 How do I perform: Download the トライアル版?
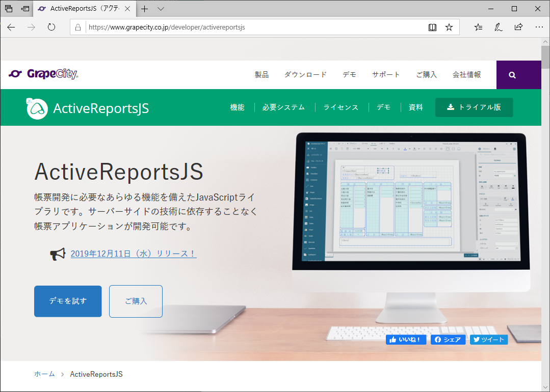[474, 107]
